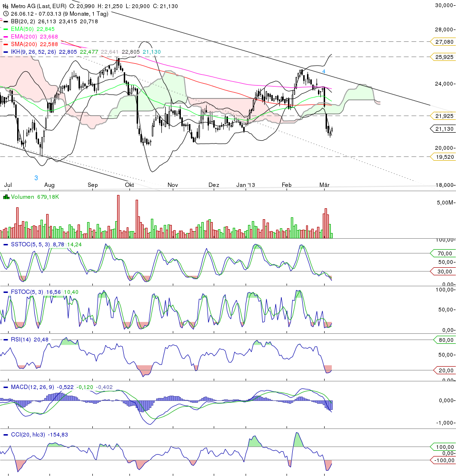Click the 5,00M volume axis label
This screenshot has width=456, height=476.
coord(446,203)
